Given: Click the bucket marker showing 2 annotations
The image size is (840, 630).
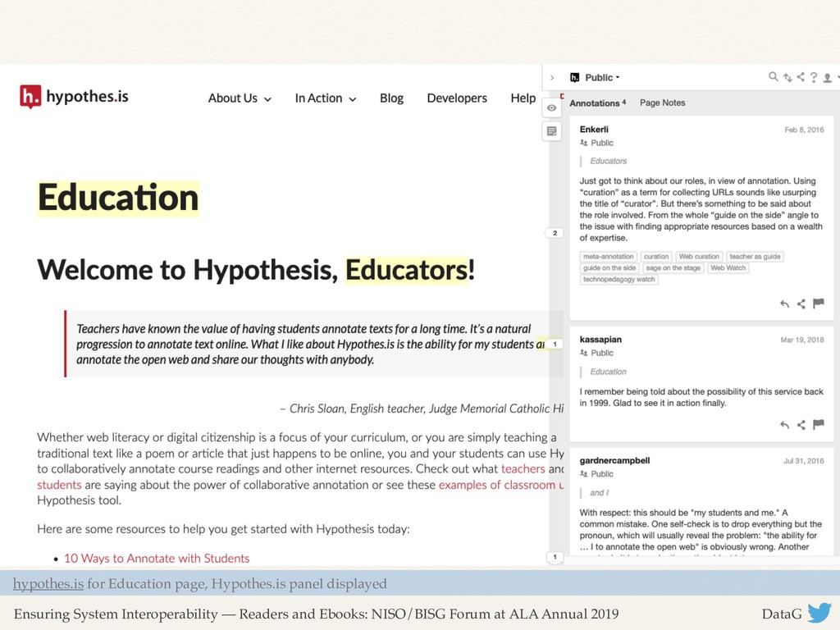Looking at the screenshot, I should (x=554, y=233).
